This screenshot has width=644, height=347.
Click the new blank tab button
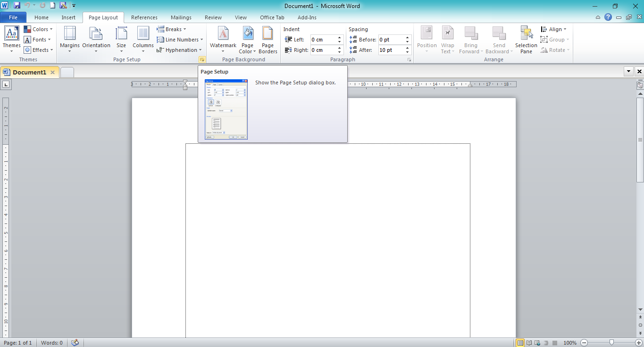point(67,72)
